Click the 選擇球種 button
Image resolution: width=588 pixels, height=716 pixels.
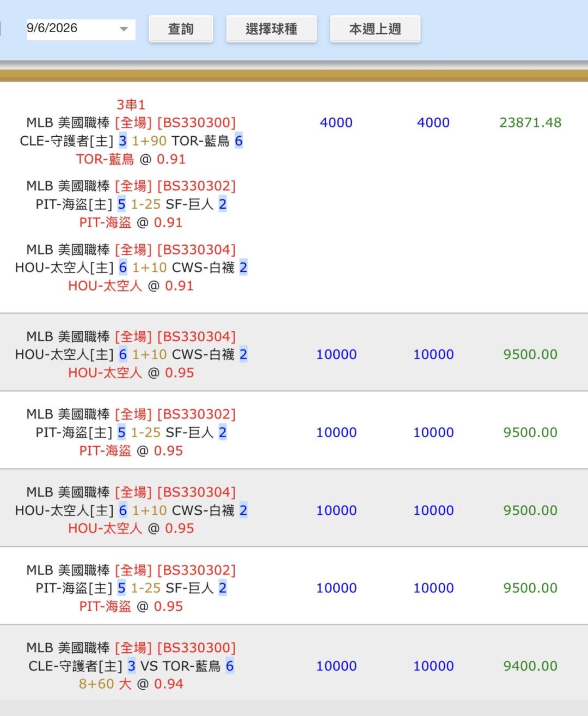click(x=271, y=29)
